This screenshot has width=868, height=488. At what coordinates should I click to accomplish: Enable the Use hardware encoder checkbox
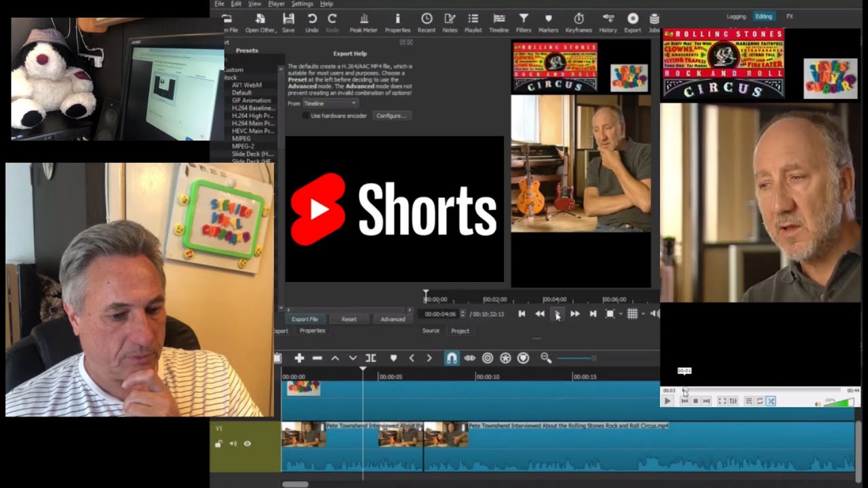tap(305, 116)
